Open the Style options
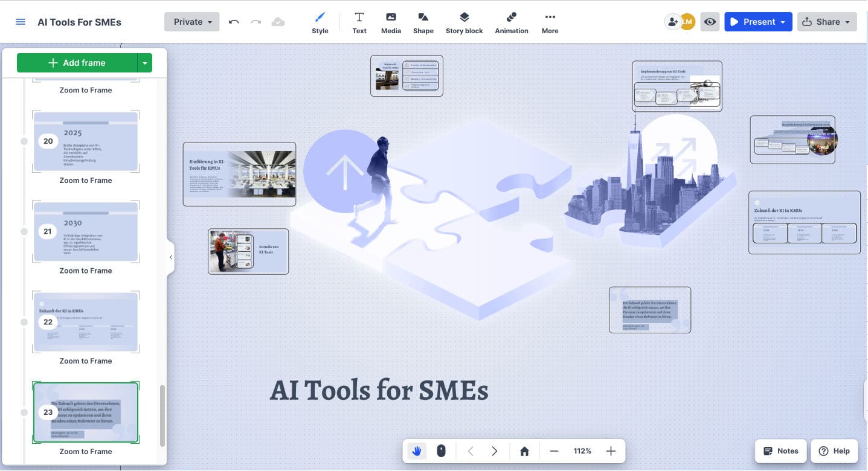Viewport: 868px width, 471px height. tap(320, 21)
